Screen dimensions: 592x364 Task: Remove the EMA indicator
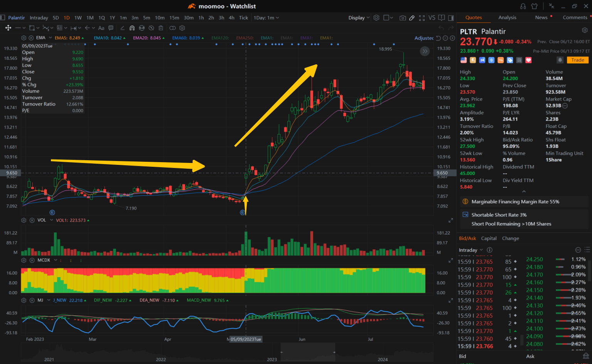pyautogui.click(x=31, y=38)
